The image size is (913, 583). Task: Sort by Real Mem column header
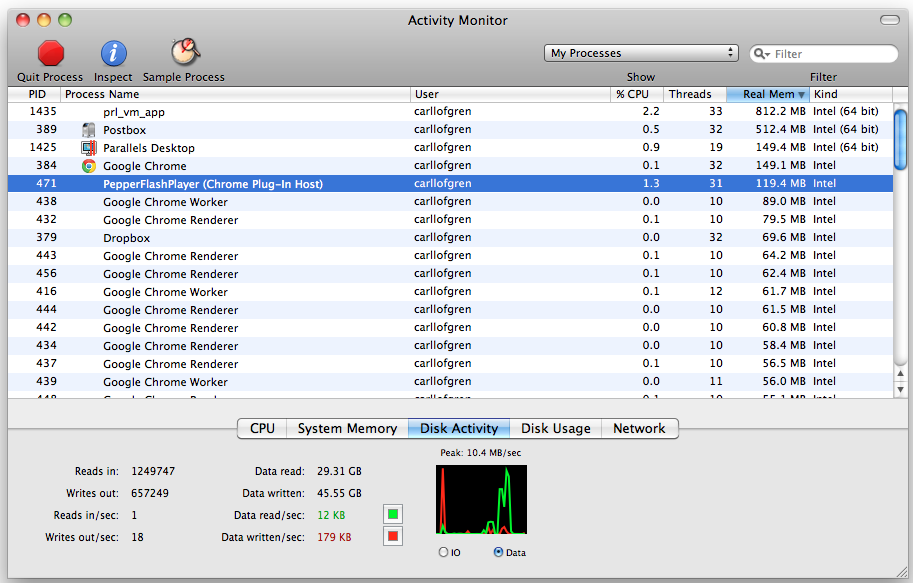(767, 94)
